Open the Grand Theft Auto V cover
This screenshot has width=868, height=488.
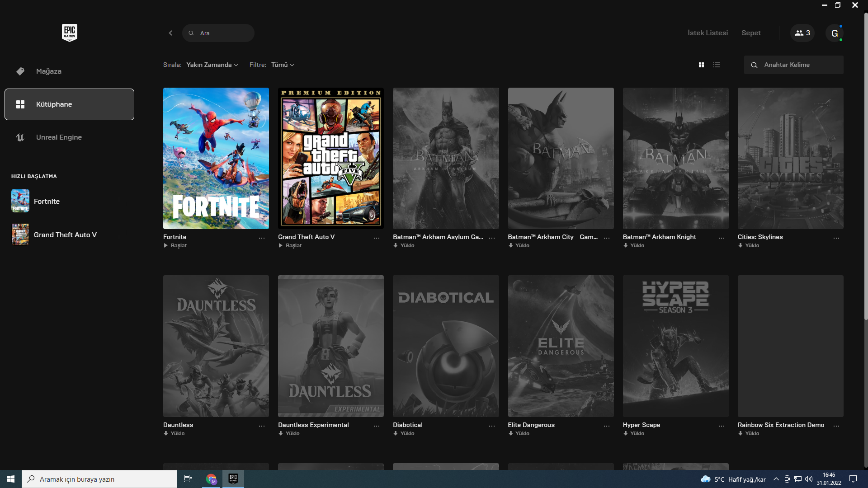click(x=331, y=158)
